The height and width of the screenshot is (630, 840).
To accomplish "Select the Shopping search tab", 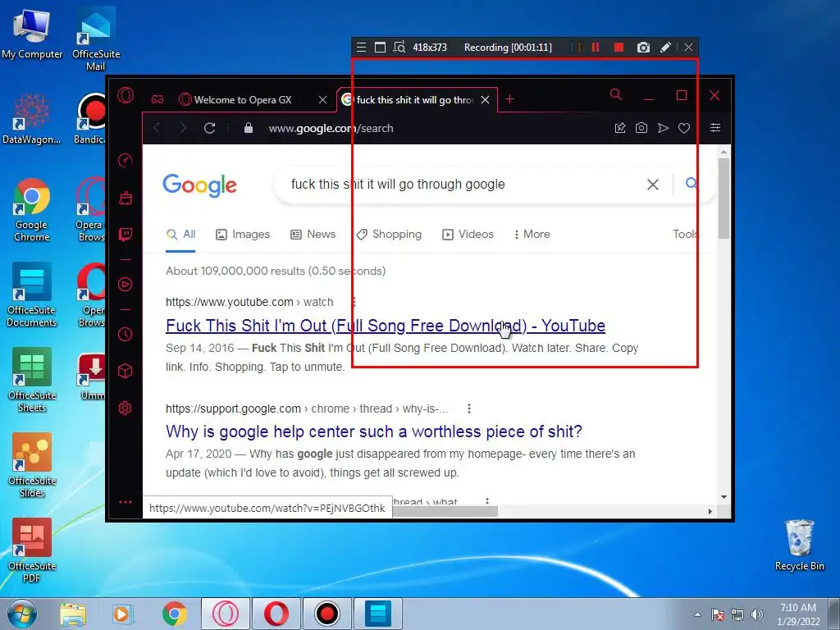I will [389, 234].
